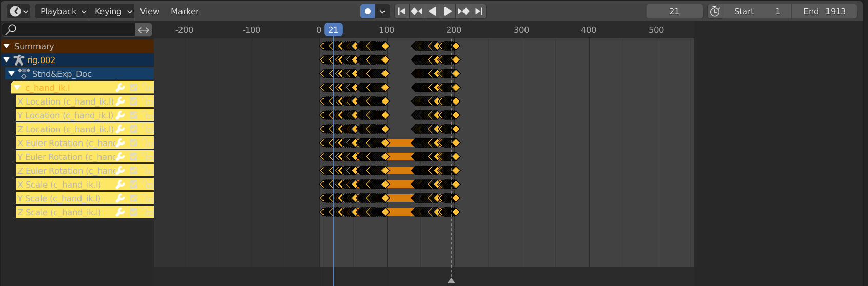This screenshot has width=868, height=286.
Task: Click the current frame field showing 21
Action: [674, 11]
